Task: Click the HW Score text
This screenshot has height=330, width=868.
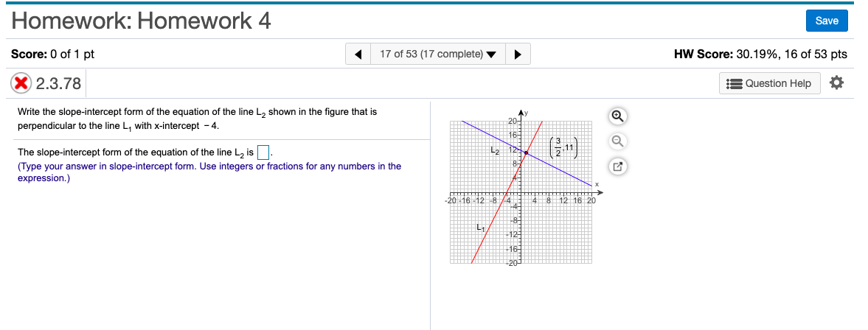Action: point(760,55)
